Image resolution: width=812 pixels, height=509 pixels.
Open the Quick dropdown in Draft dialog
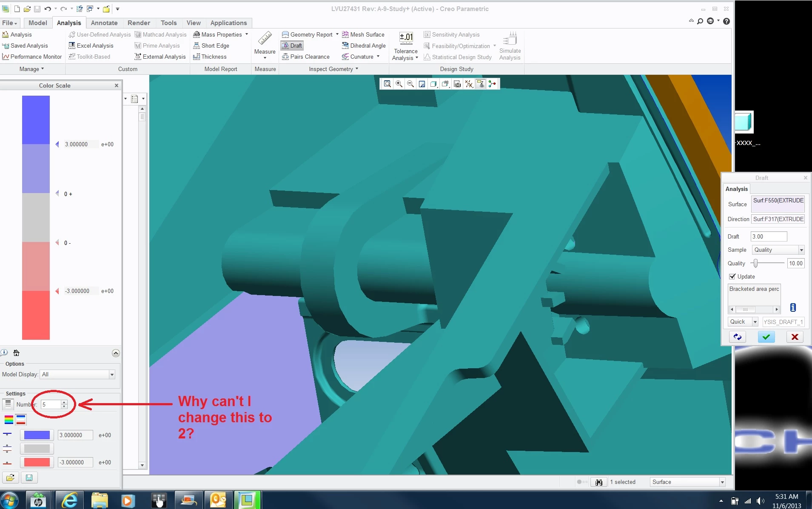743,321
